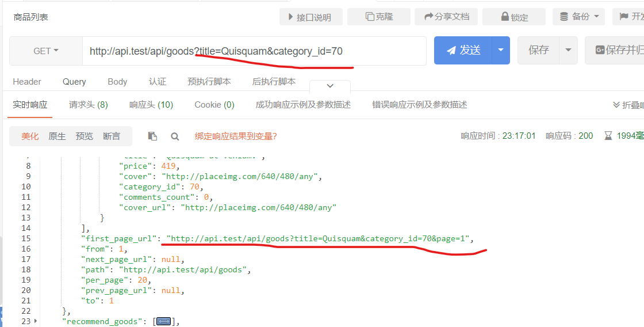Viewport: 644px width, 327px height.
Task: Switch to the 认证 tab
Action: [x=158, y=81]
